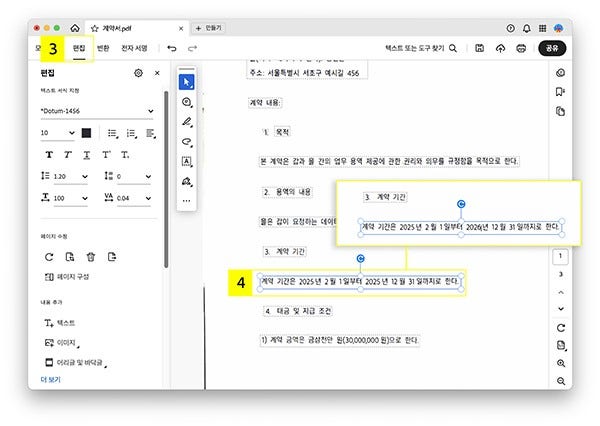Open the bulleted list options
Viewport: 600px width, 426px height.
point(112,133)
